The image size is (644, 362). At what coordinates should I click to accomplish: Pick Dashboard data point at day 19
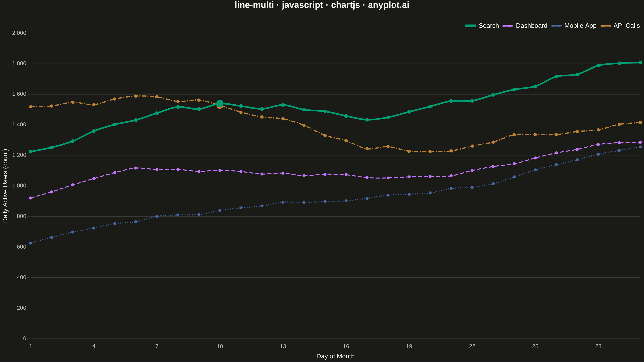click(x=409, y=177)
